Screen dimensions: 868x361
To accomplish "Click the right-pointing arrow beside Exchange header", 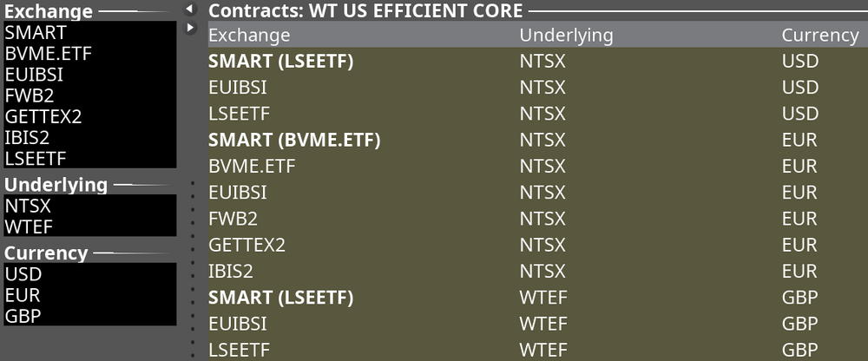I will pyautogui.click(x=191, y=29).
